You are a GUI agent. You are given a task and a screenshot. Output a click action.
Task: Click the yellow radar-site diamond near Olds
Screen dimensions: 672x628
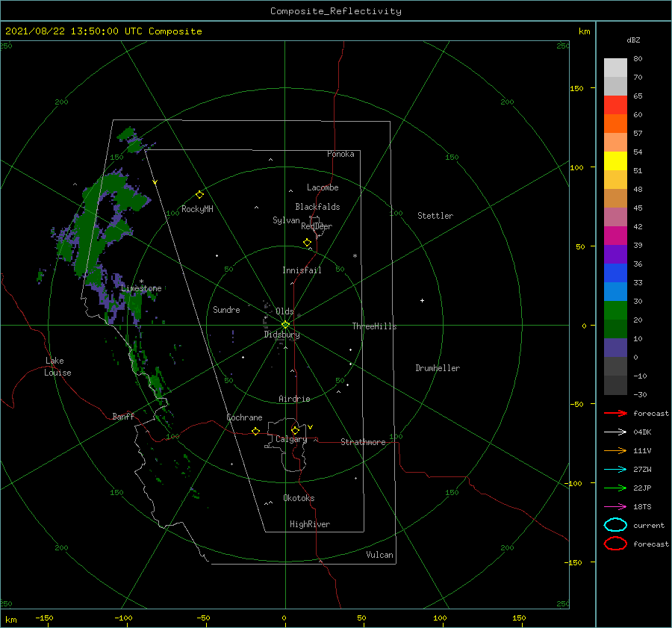(x=285, y=325)
